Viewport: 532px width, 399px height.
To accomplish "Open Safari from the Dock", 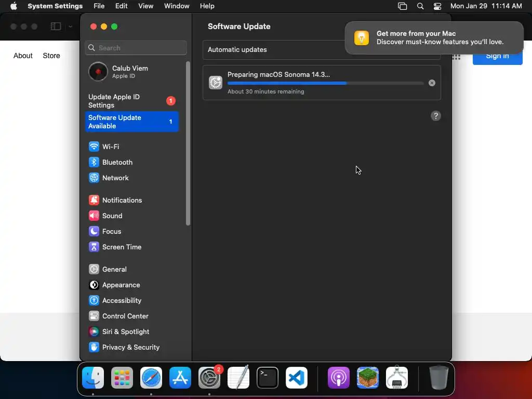I will [151, 378].
